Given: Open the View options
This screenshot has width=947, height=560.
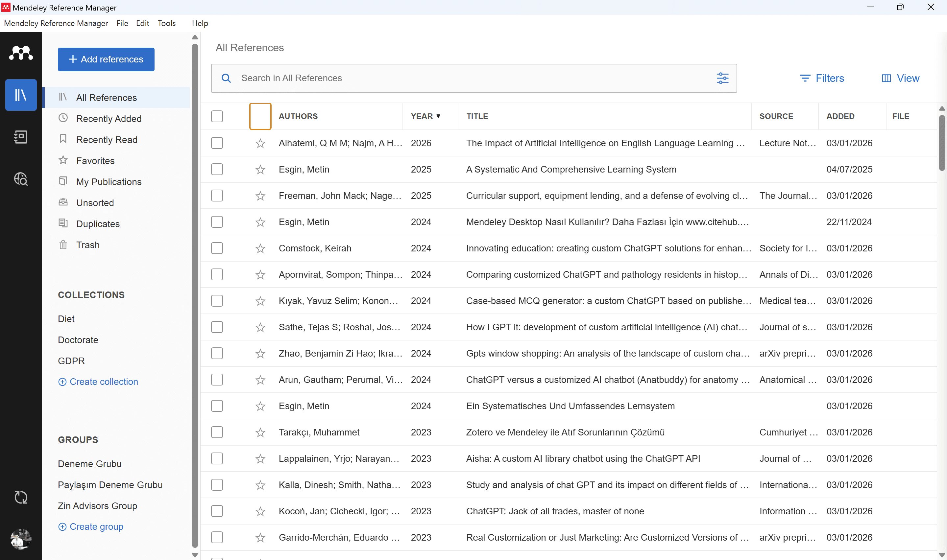Looking at the screenshot, I should [x=900, y=78].
